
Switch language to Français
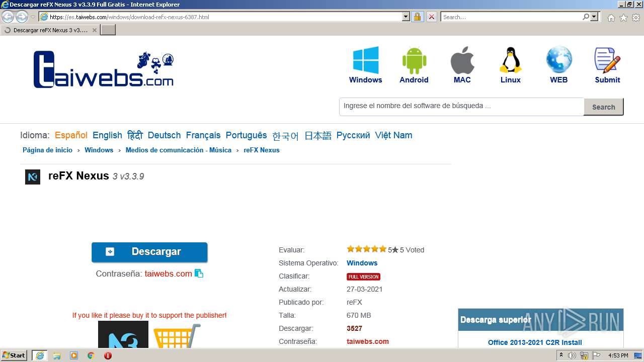(203, 135)
